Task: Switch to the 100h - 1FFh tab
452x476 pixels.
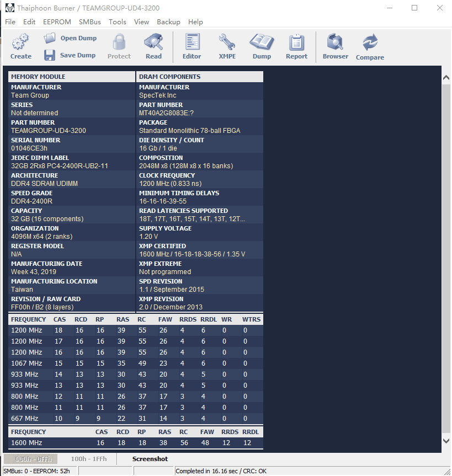Action: coord(89,459)
